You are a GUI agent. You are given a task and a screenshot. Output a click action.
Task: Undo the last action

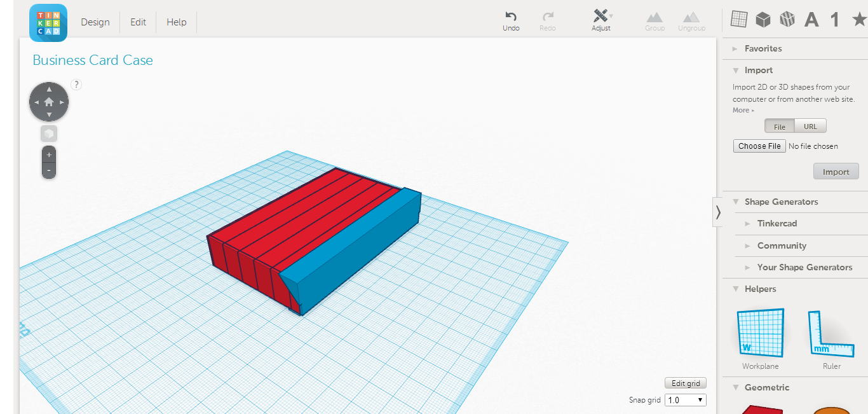[511, 21]
